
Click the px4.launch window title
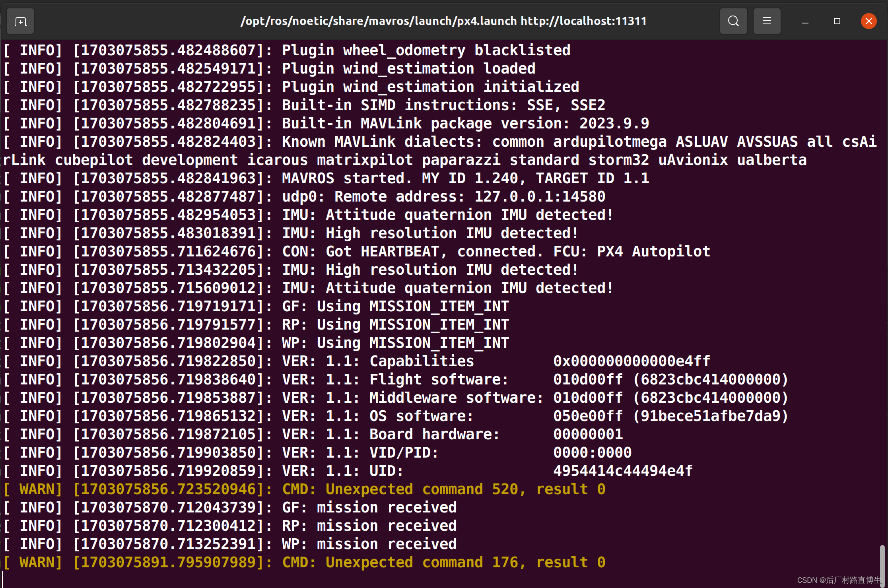[443, 21]
